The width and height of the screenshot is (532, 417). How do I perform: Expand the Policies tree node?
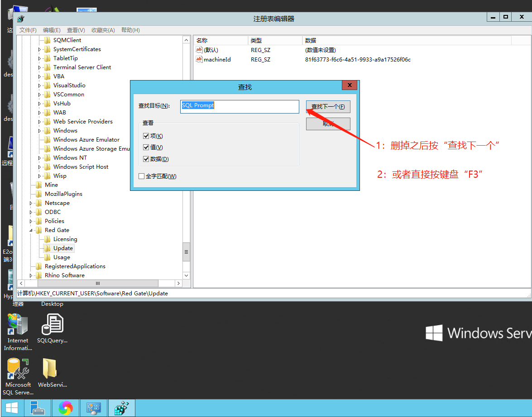coord(31,221)
